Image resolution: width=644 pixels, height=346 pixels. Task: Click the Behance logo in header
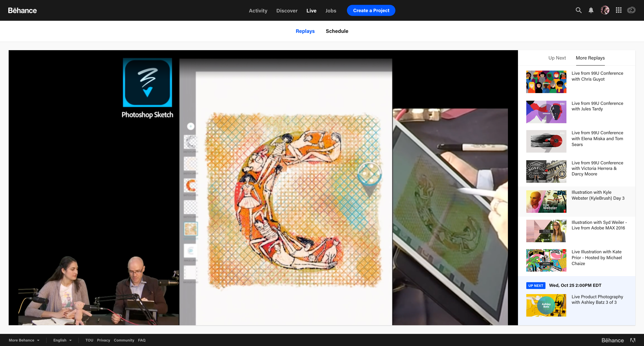click(x=22, y=11)
